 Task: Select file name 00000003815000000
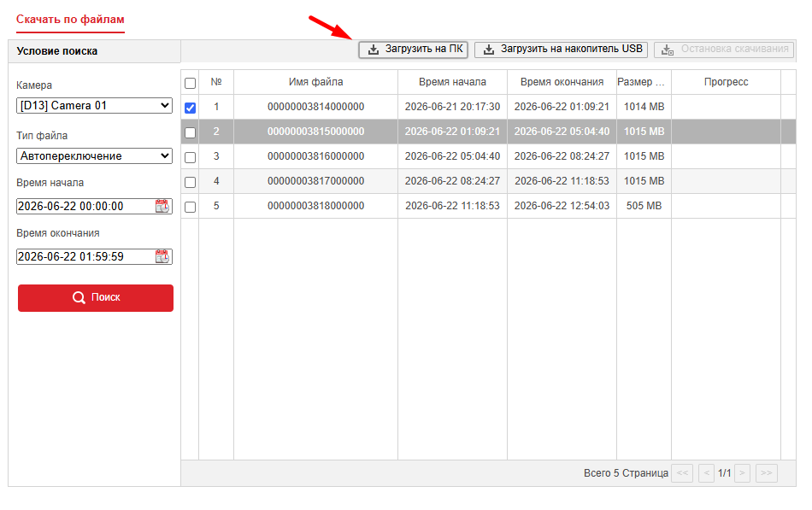click(316, 132)
